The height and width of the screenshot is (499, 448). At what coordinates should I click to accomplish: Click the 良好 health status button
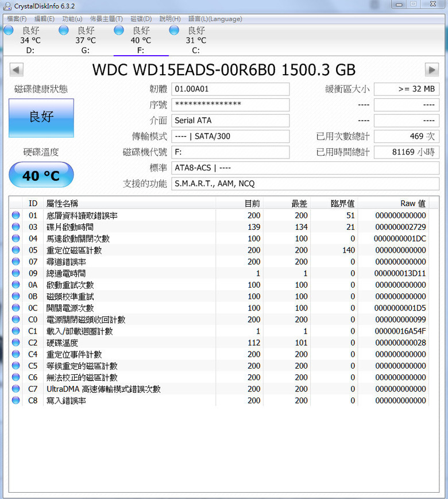(x=41, y=118)
